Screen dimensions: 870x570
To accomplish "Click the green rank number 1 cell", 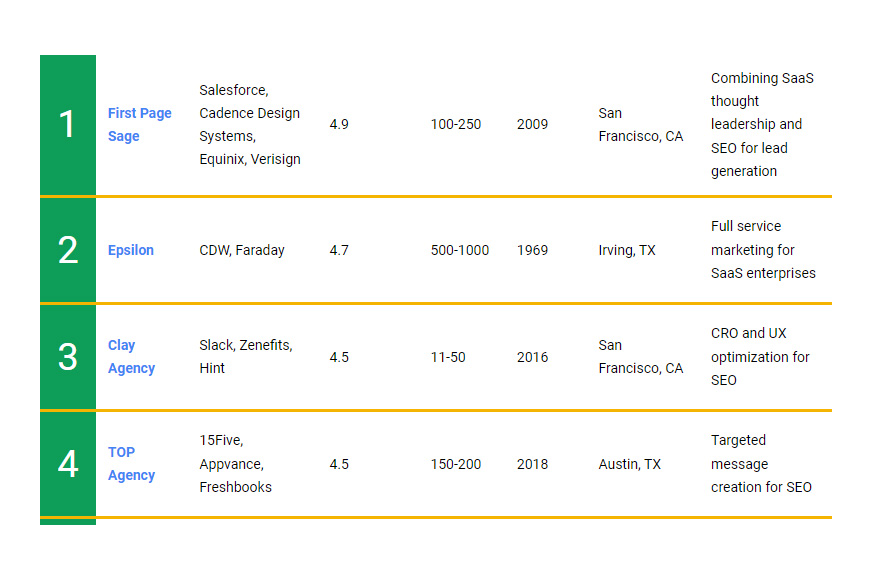I will [x=68, y=125].
